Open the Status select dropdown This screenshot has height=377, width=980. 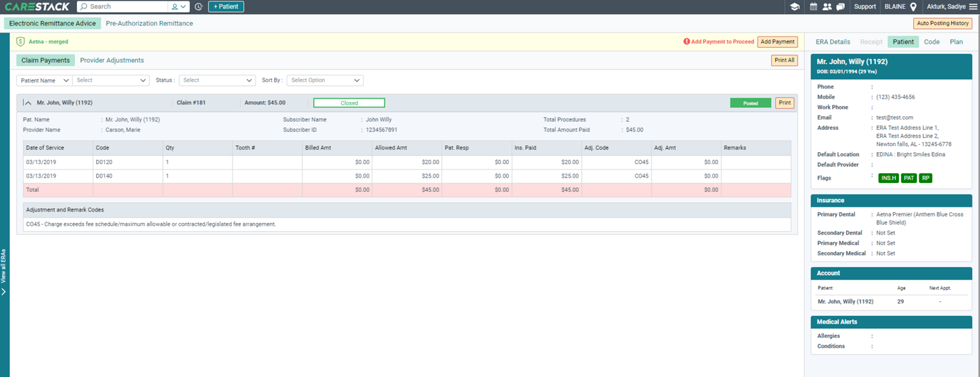point(217,80)
